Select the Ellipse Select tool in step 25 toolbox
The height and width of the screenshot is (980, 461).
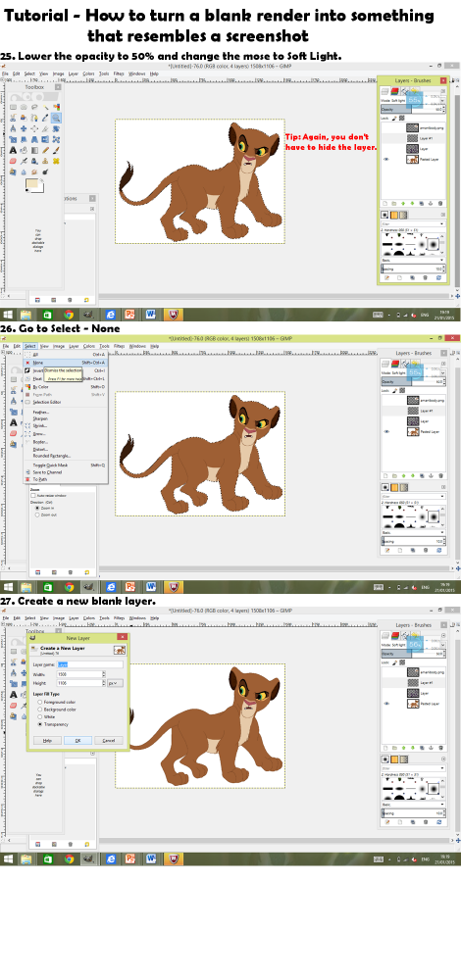[24, 107]
